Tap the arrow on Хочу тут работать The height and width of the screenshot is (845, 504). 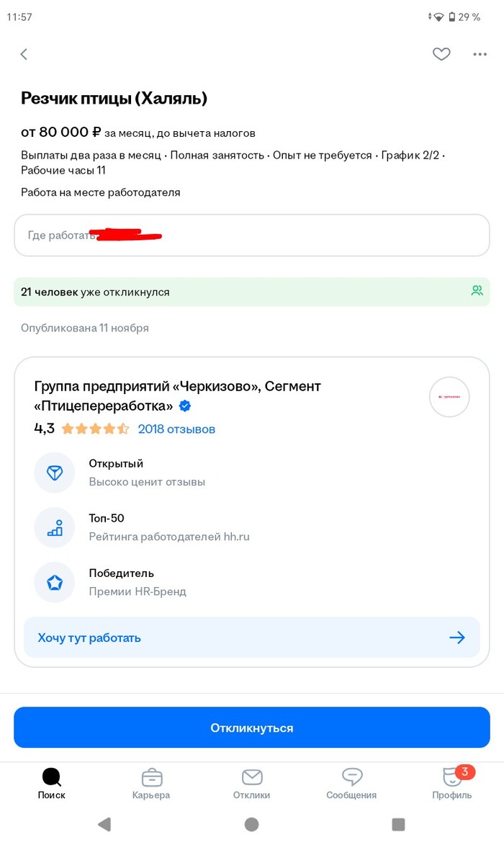[x=458, y=637]
